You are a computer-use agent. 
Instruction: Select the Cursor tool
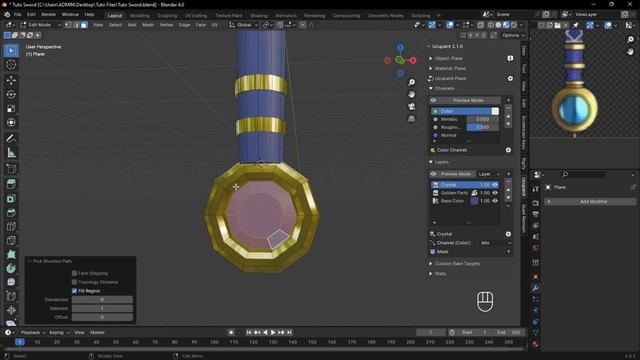(x=11, y=64)
